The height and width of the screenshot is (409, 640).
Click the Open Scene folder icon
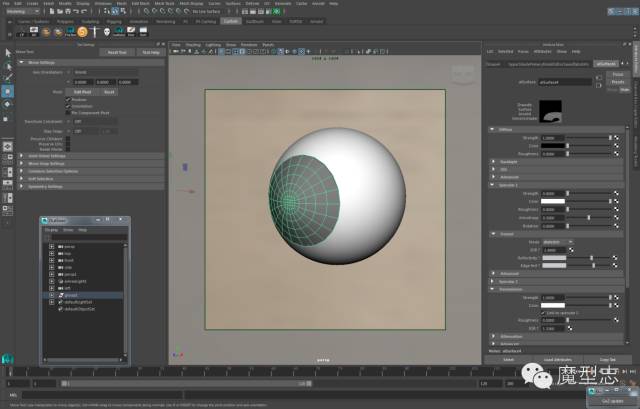60,11
